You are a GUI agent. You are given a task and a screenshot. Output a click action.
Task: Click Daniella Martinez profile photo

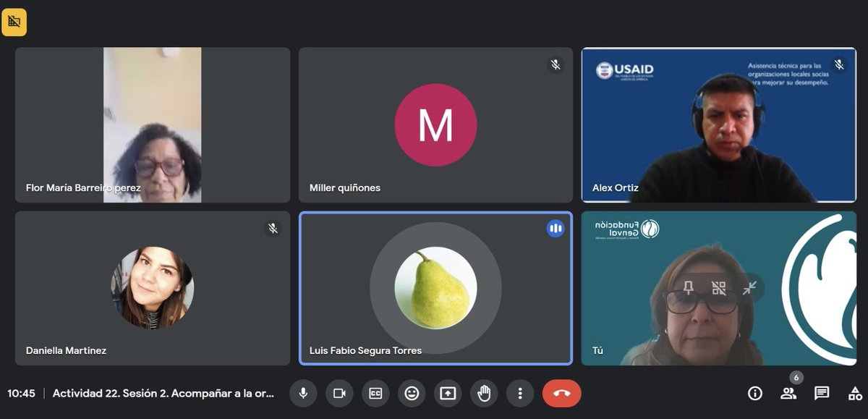click(152, 288)
